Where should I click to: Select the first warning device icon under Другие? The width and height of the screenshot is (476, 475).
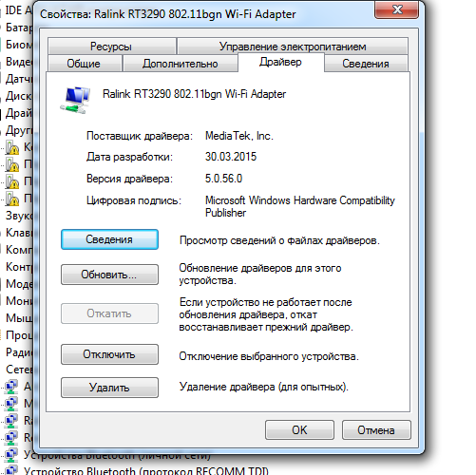click(12, 147)
